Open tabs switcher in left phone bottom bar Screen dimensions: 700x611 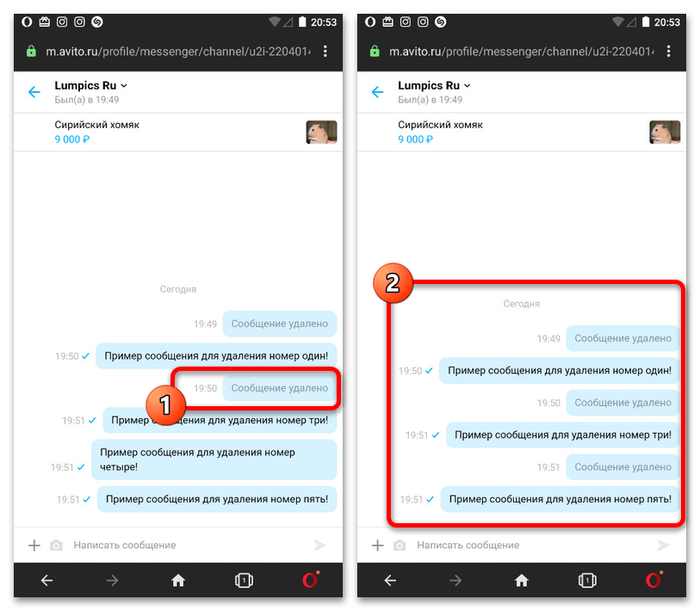tap(244, 580)
